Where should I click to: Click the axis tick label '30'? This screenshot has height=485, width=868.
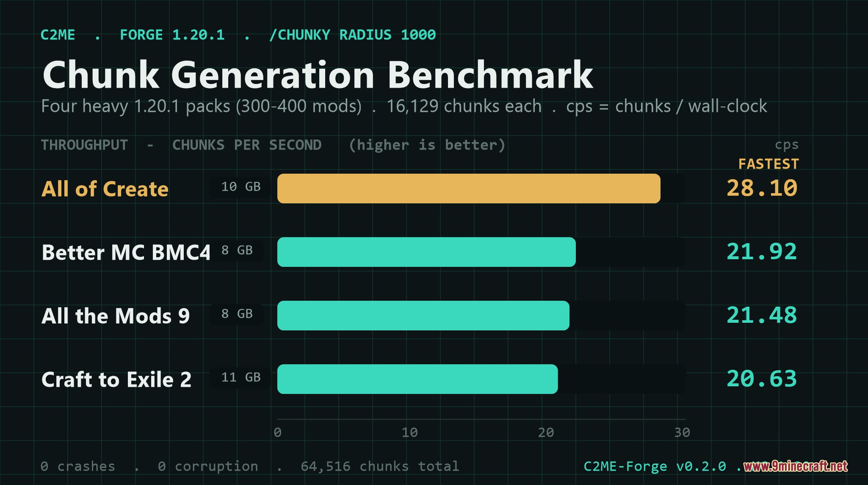[682, 432]
